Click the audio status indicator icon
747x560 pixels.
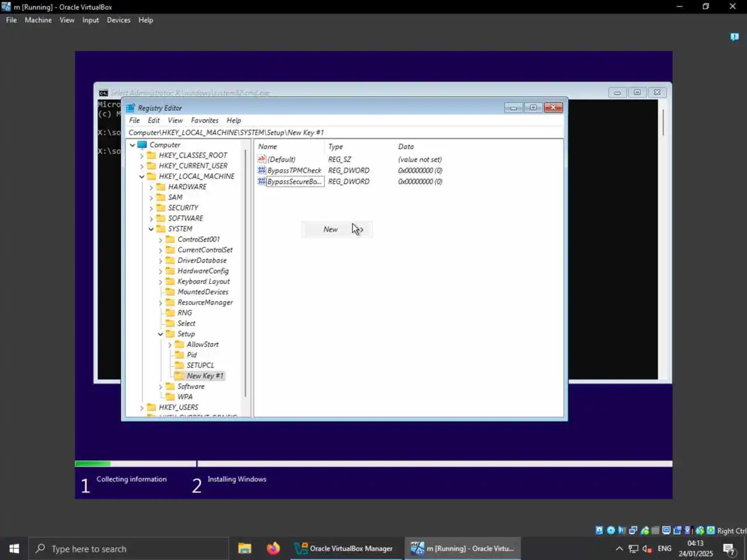(622, 530)
